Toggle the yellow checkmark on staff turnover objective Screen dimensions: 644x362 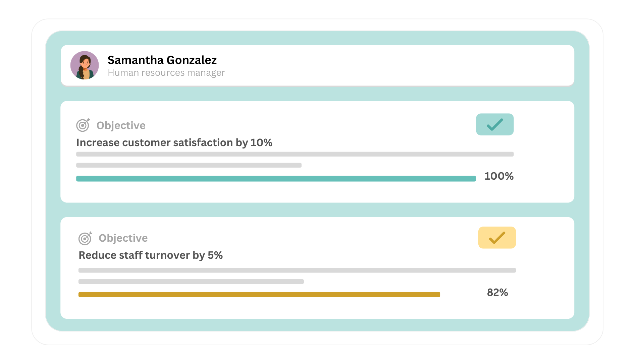point(497,238)
